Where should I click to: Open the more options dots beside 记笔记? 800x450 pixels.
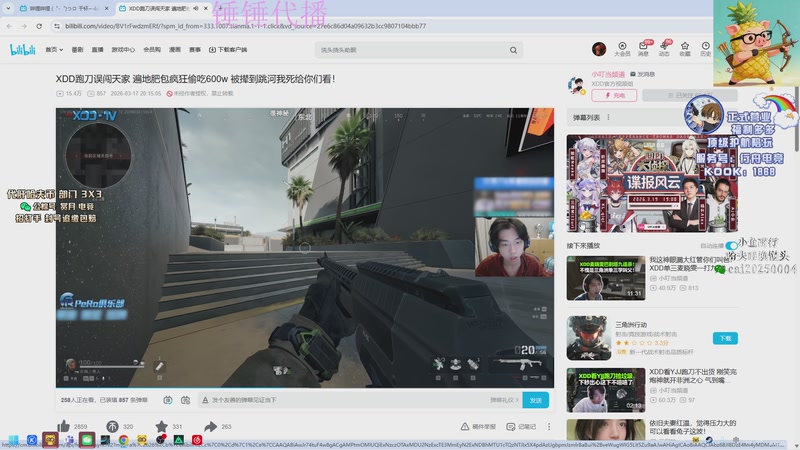pos(549,427)
